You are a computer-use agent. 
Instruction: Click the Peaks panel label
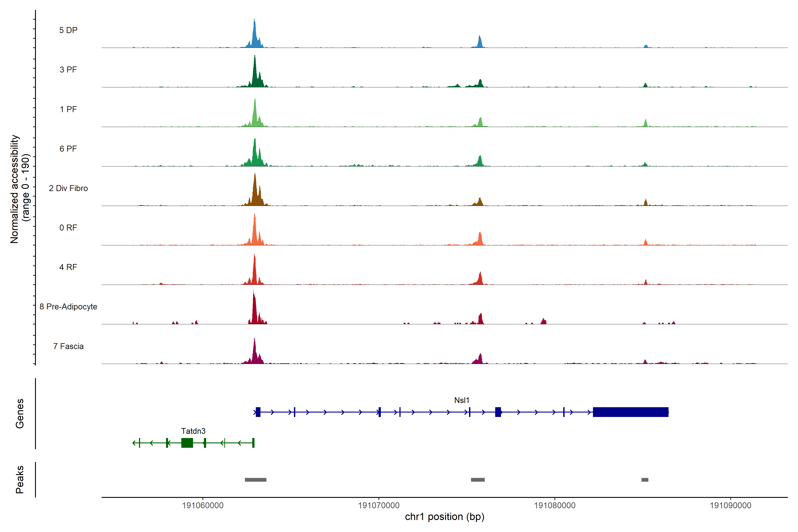(x=20, y=479)
